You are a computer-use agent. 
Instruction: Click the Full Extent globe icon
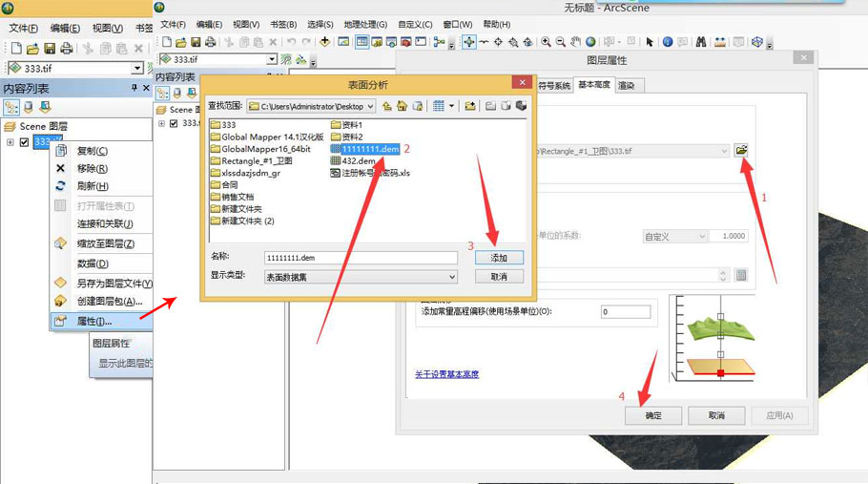coord(590,42)
